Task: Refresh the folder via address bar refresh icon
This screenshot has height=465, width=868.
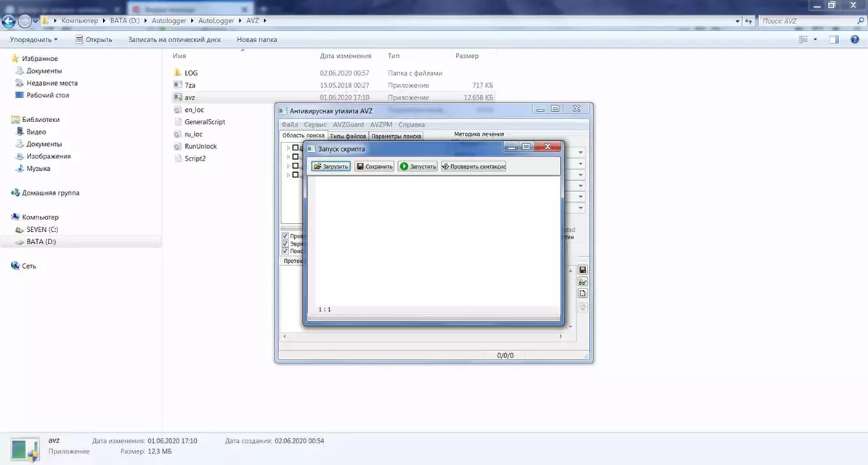Action: click(748, 21)
